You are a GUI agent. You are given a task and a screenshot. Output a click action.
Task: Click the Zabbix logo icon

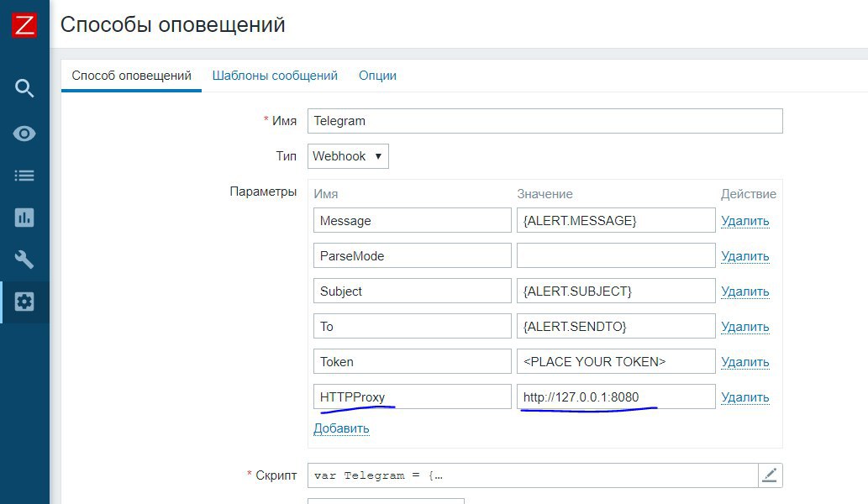24,25
